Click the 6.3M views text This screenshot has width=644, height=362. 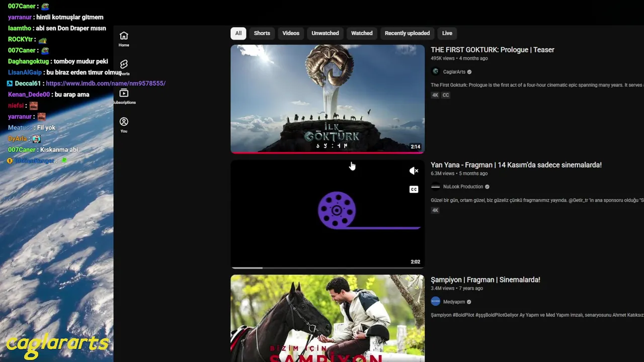pyautogui.click(x=443, y=173)
